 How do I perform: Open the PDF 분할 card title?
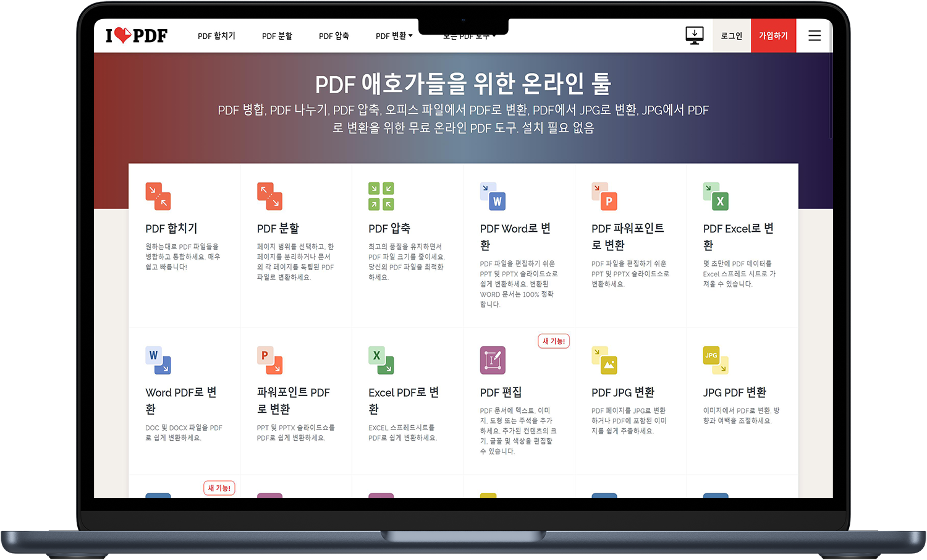(278, 229)
